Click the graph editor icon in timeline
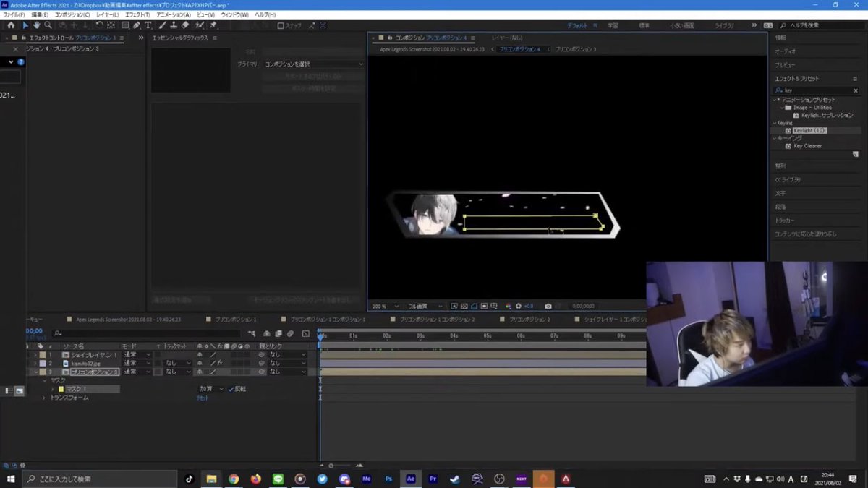 pyautogui.click(x=306, y=333)
